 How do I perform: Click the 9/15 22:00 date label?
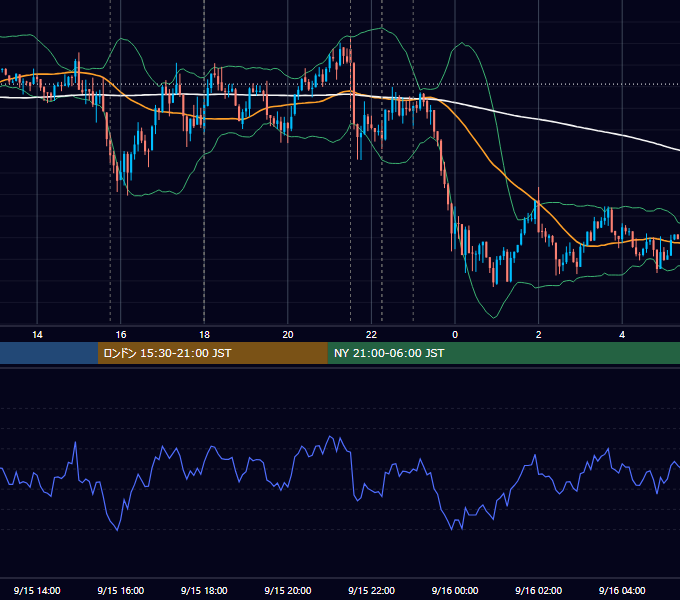coord(371,590)
